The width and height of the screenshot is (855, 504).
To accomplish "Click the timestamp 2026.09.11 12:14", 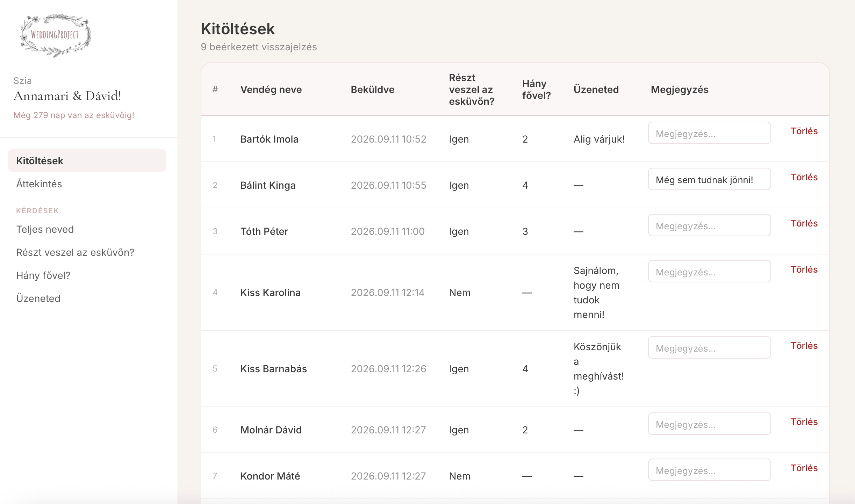I will click(x=387, y=293).
